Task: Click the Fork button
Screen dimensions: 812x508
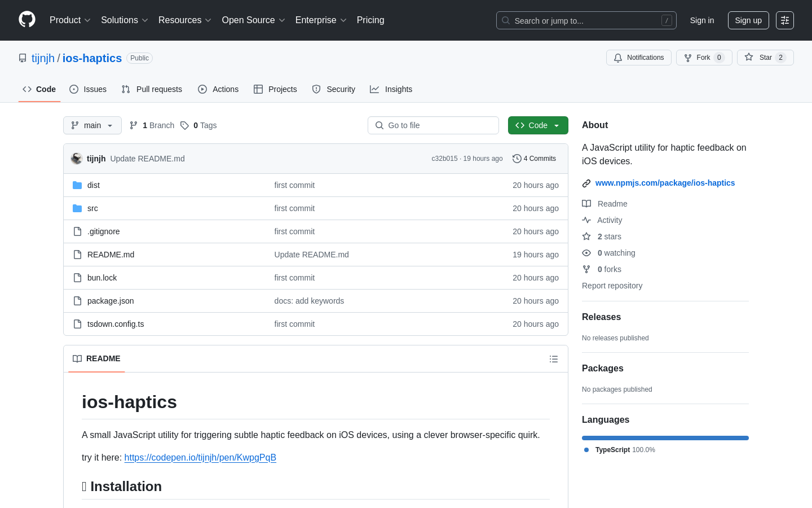Action: (x=704, y=58)
